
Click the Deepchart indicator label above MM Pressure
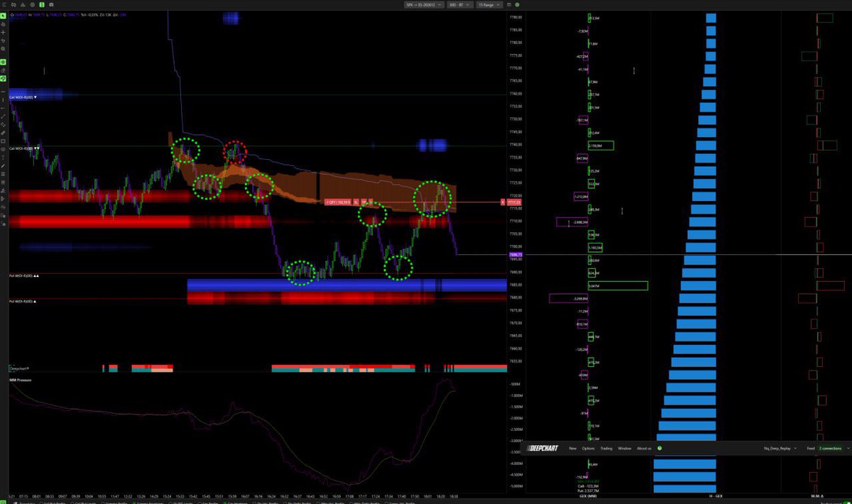[19, 368]
